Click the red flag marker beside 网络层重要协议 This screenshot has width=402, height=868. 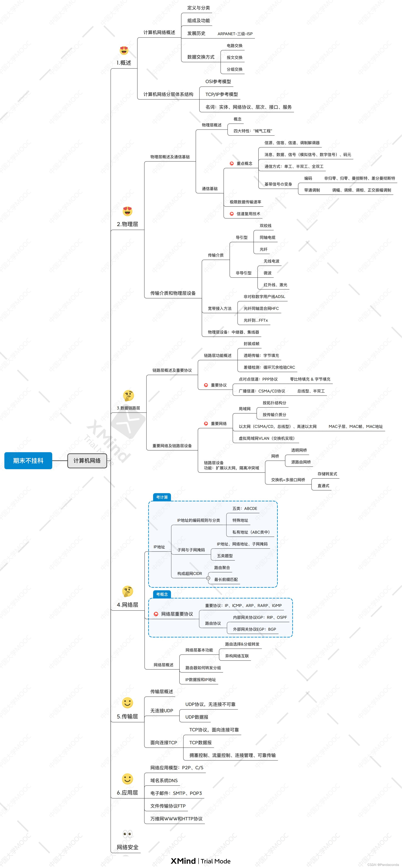[156, 614]
